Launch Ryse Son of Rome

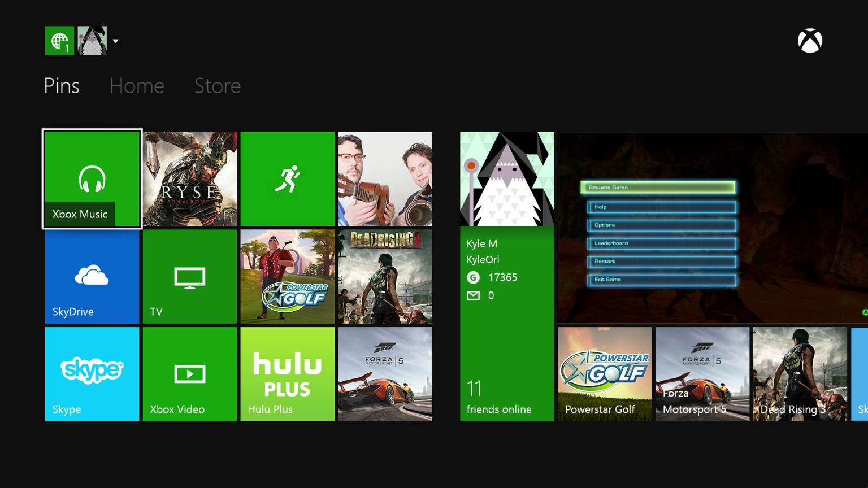(189, 178)
